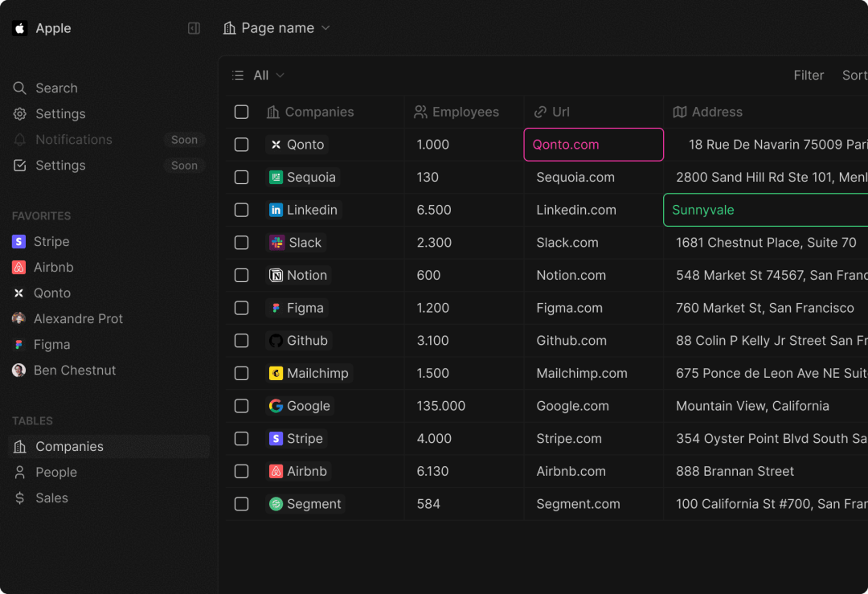868x594 pixels.
Task: Open the Sales table in sidebar
Action: coord(108,498)
